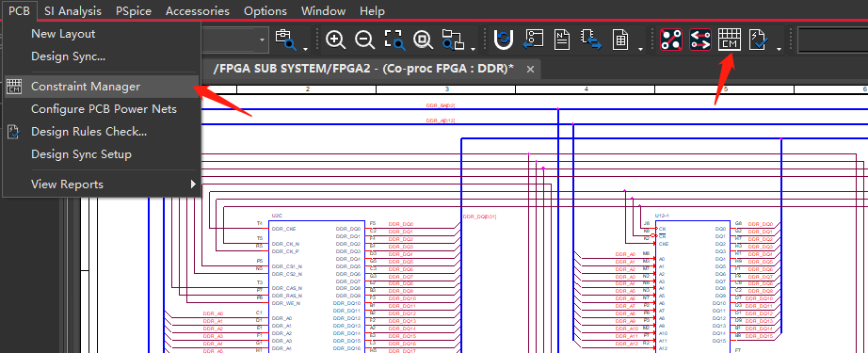Select ruler column 4 in the schematic border

pos(586,89)
